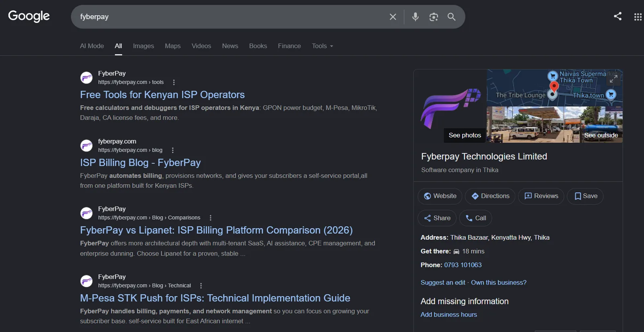Viewport: 644px width, 332px height.
Task: Click the Fyberpay logo image
Action: [x=450, y=106]
